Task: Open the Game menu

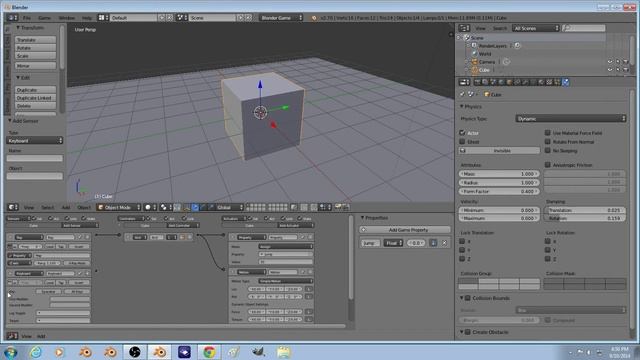Action: point(44,18)
